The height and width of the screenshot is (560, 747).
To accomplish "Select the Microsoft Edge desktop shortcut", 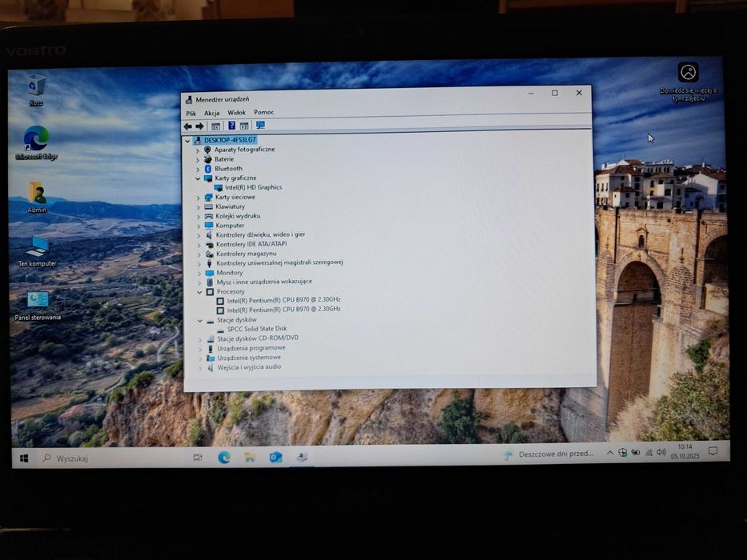I will 36,142.
